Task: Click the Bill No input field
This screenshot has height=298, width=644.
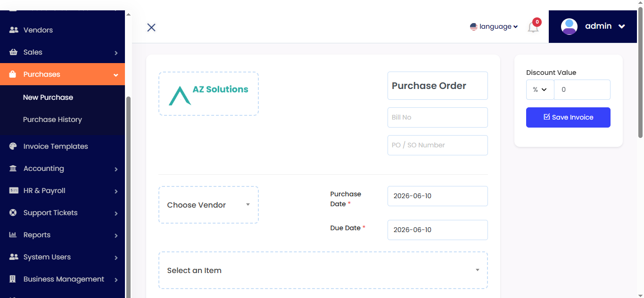Action: [438, 117]
